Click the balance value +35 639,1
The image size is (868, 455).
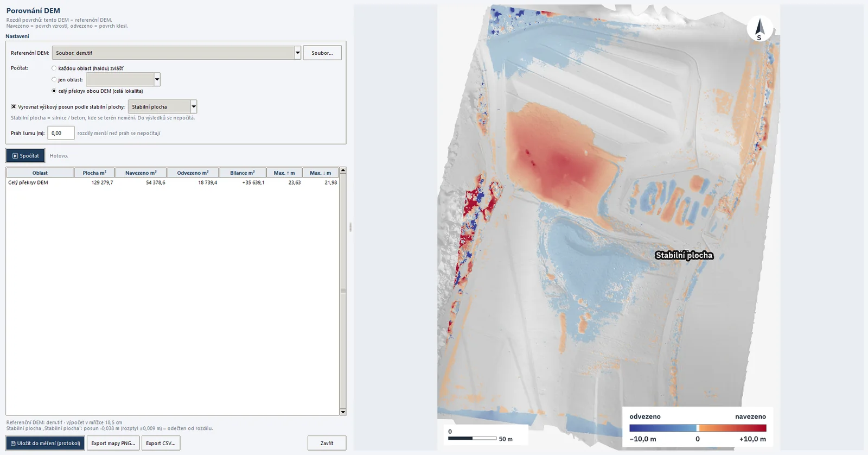click(x=253, y=183)
